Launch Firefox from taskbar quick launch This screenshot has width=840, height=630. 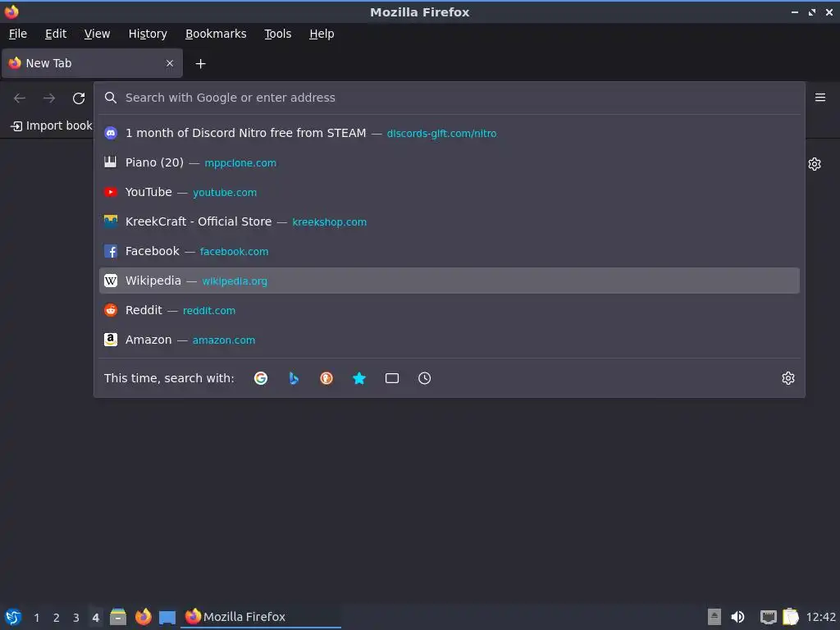(x=143, y=617)
